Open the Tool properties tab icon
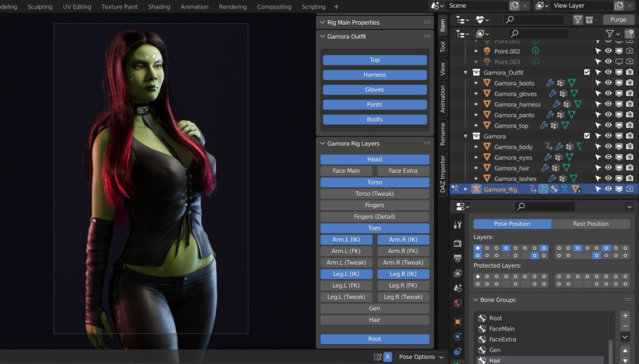Viewport: 639px width, 364px height. (x=458, y=225)
